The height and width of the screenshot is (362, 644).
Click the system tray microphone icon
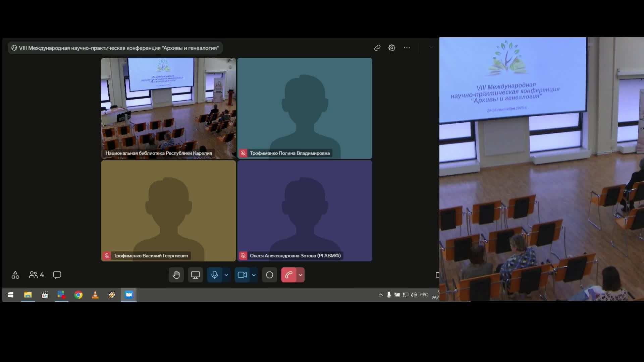click(389, 295)
